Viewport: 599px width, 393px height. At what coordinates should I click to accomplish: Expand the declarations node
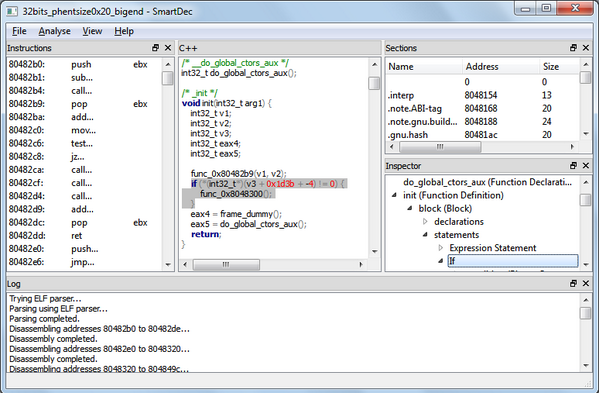coord(425,222)
